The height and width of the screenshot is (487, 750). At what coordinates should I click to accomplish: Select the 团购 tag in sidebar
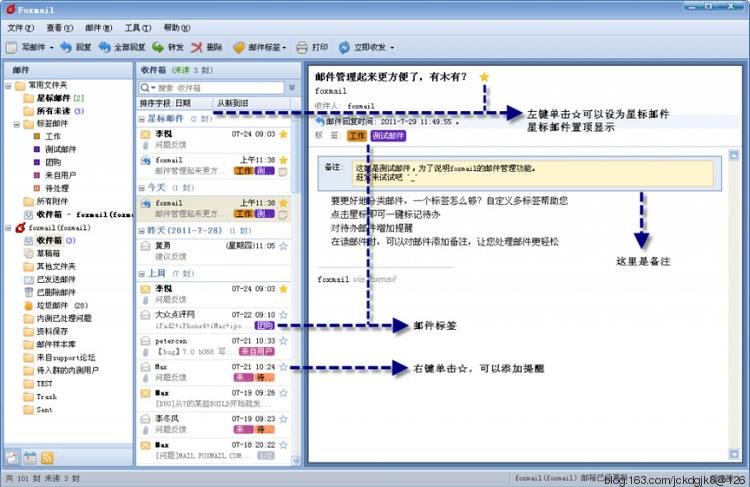pos(47,162)
